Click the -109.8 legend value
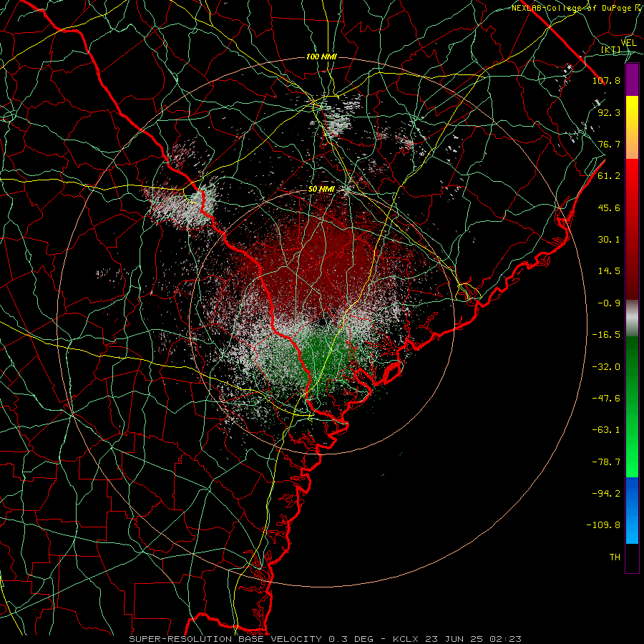The width and height of the screenshot is (644, 644). (x=603, y=525)
